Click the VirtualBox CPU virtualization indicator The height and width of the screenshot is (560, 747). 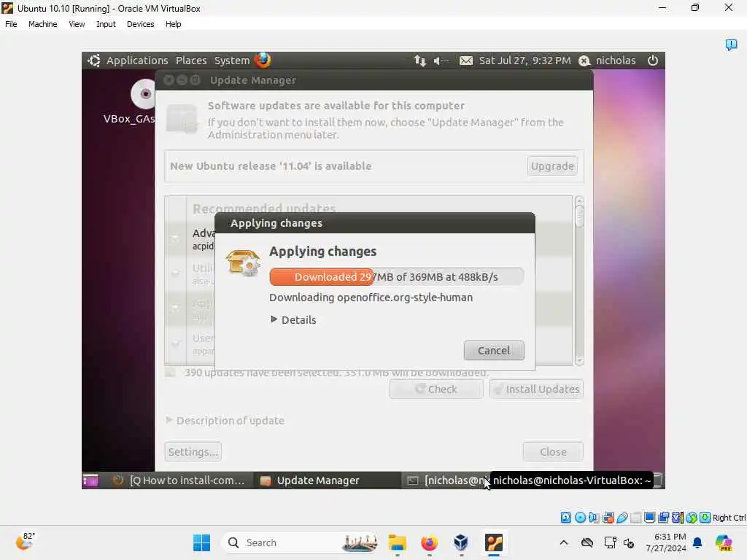tap(677, 518)
